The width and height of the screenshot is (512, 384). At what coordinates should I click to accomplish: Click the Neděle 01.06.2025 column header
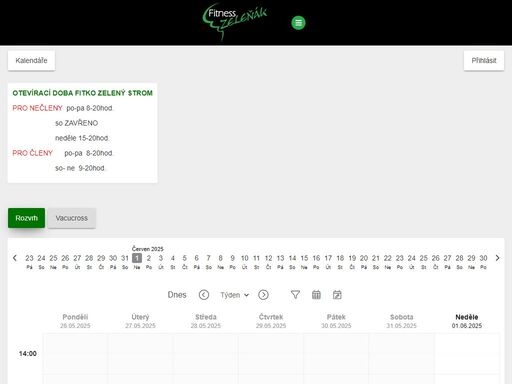[x=467, y=321]
